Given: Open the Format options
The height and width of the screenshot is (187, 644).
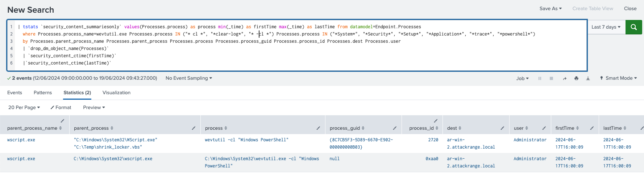Looking at the screenshot, I should click(61, 108).
